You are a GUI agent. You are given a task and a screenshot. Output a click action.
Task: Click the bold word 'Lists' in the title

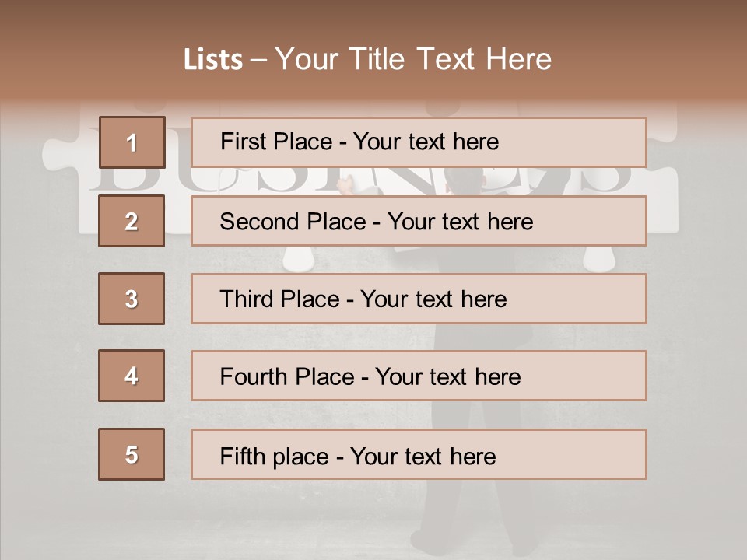click(x=213, y=59)
